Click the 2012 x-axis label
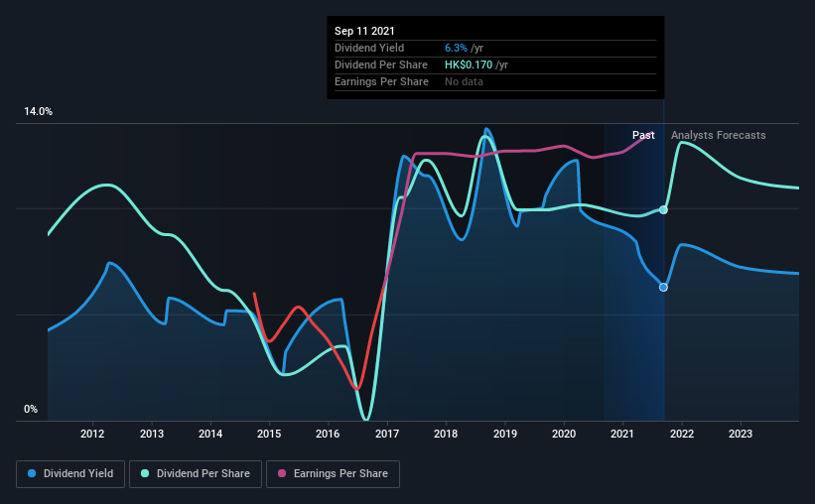This screenshot has width=815, height=504. 92,434
